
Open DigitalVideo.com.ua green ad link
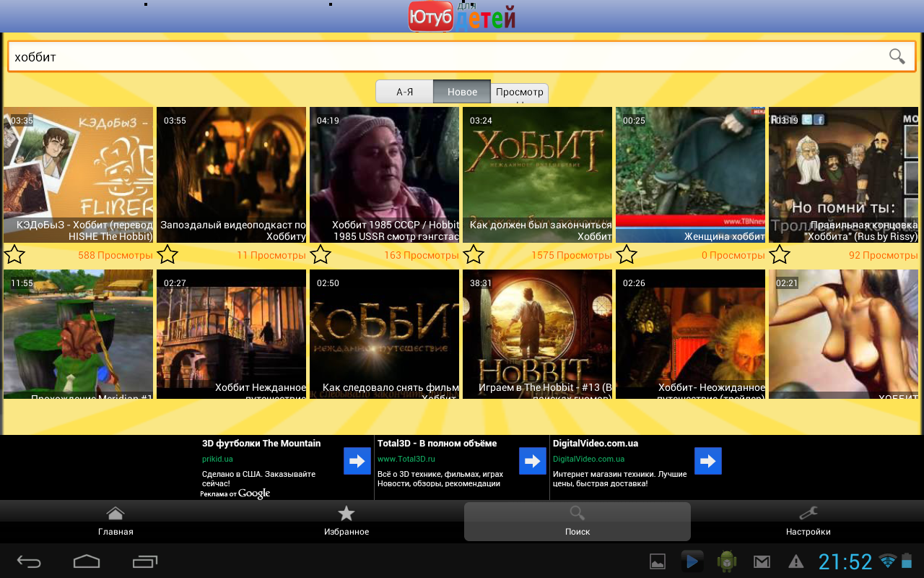(589, 459)
